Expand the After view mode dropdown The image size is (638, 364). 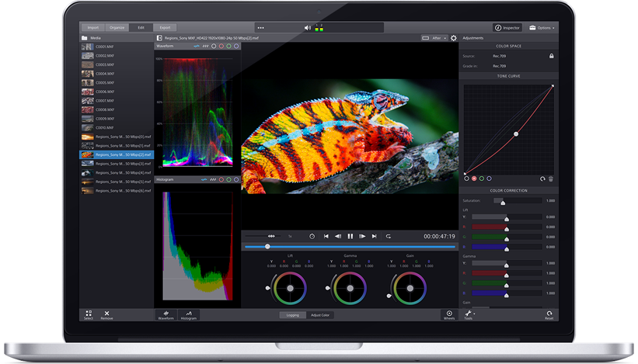[x=434, y=37]
